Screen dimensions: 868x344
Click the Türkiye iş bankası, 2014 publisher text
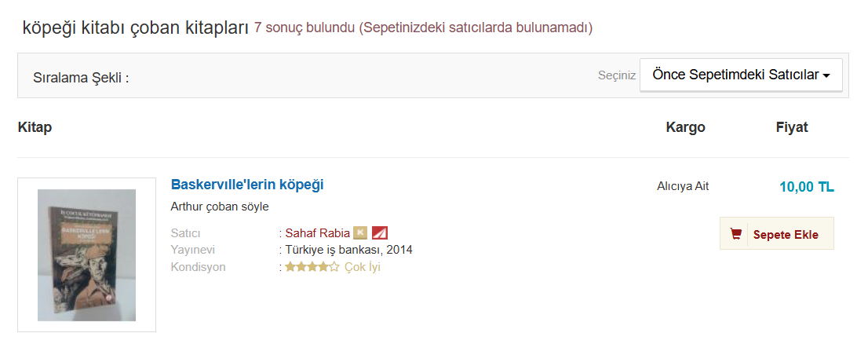coord(348,250)
